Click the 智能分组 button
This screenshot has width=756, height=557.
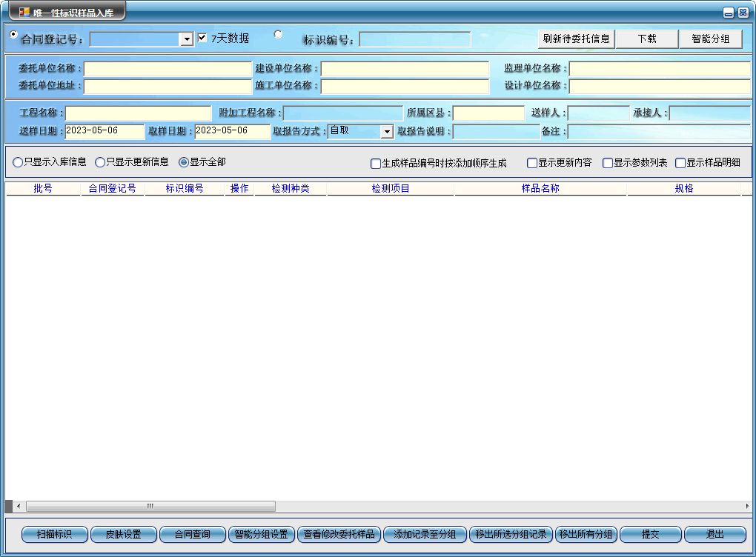pyautogui.click(x=711, y=39)
